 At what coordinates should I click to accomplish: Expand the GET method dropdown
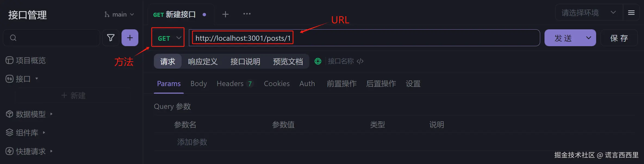click(x=168, y=38)
